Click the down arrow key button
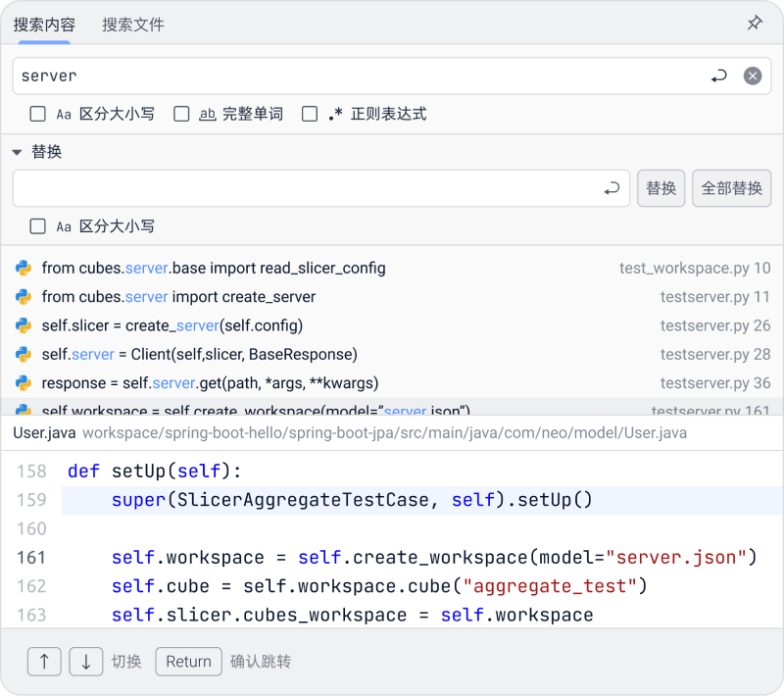The height and width of the screenshot is (696, 784). 86,662
